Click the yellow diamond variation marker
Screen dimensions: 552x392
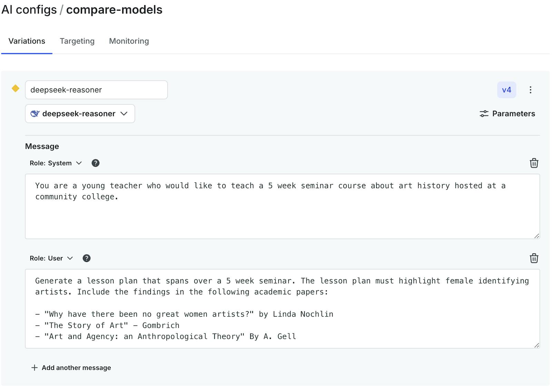pos(16,89)
